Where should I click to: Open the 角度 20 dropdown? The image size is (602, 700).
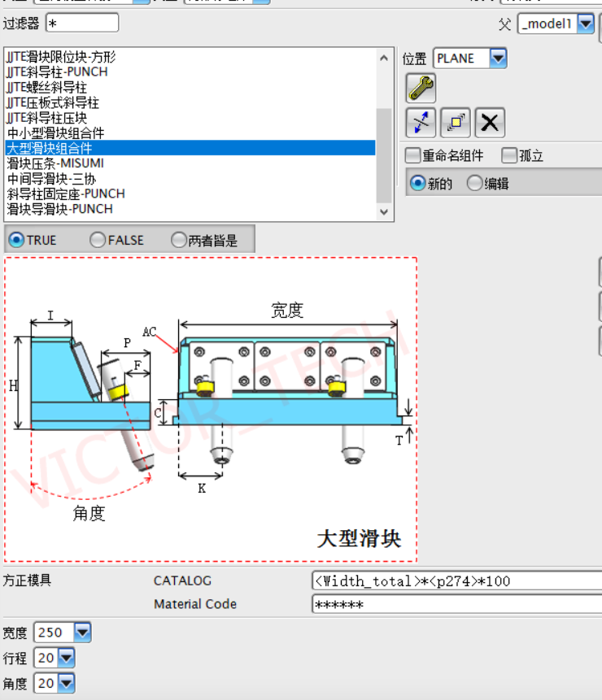(x=66, y=683)
